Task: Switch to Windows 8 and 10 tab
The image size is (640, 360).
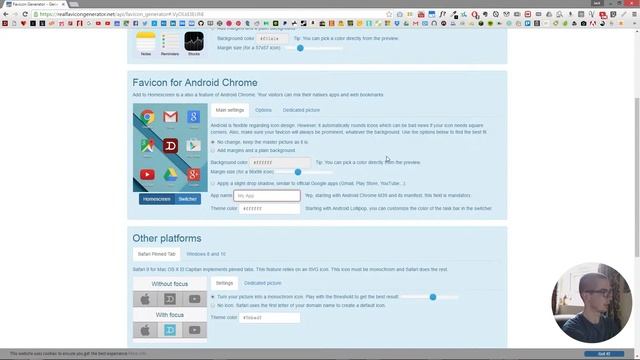Action: pyautogui.click(x=206, y=254)
